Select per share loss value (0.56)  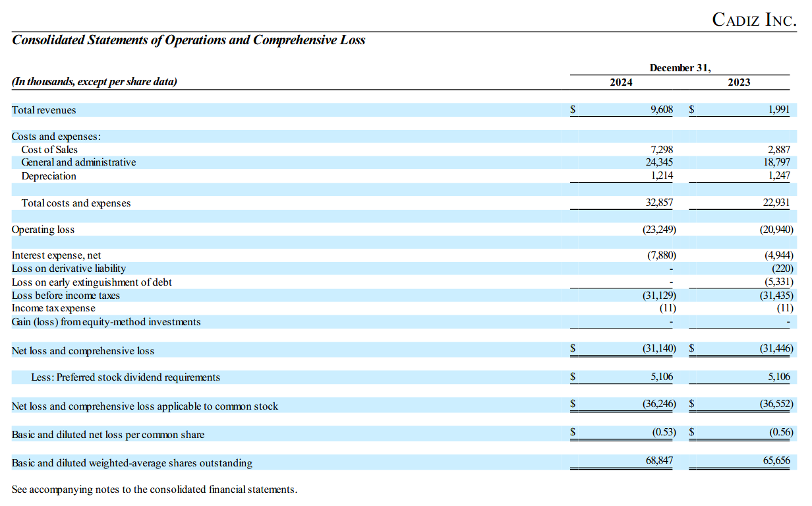pos(781,433)
